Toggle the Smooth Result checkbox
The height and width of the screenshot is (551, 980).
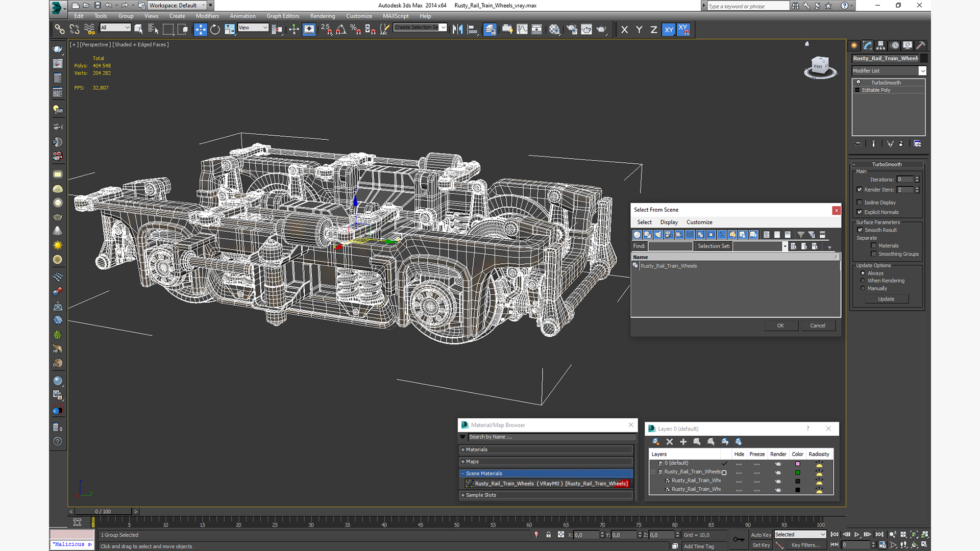[860, 230]
